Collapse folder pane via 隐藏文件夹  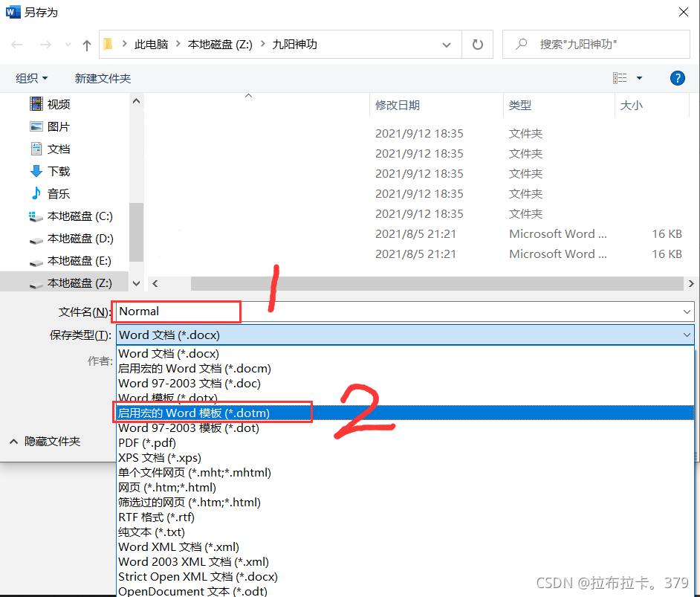(x=45, y=441)
